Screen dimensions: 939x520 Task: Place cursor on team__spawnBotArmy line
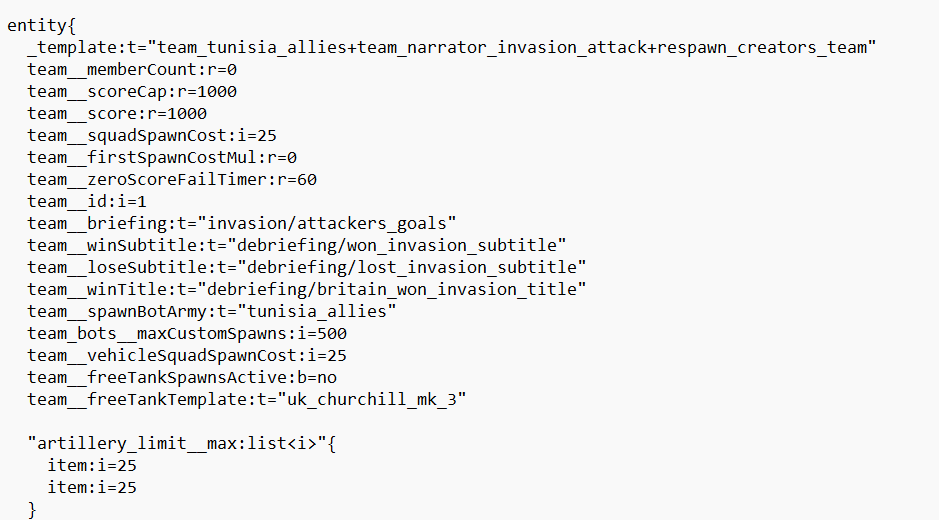[x=212, y=312]
